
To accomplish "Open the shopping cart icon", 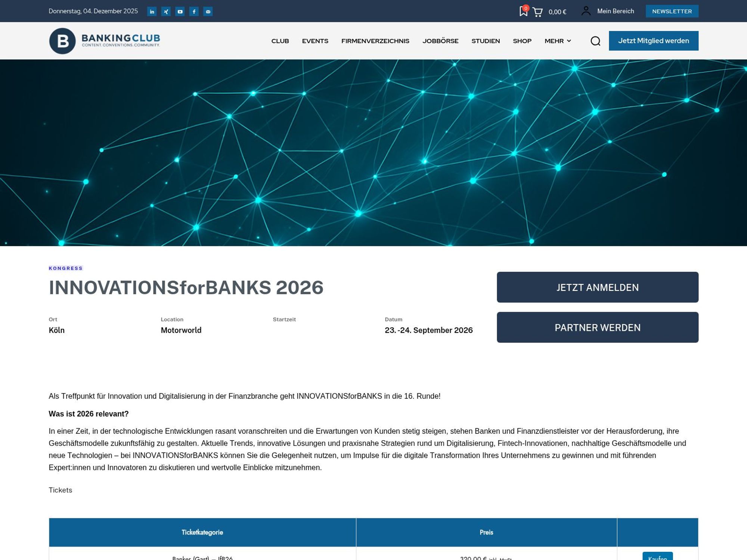I will tap(538, 11).
